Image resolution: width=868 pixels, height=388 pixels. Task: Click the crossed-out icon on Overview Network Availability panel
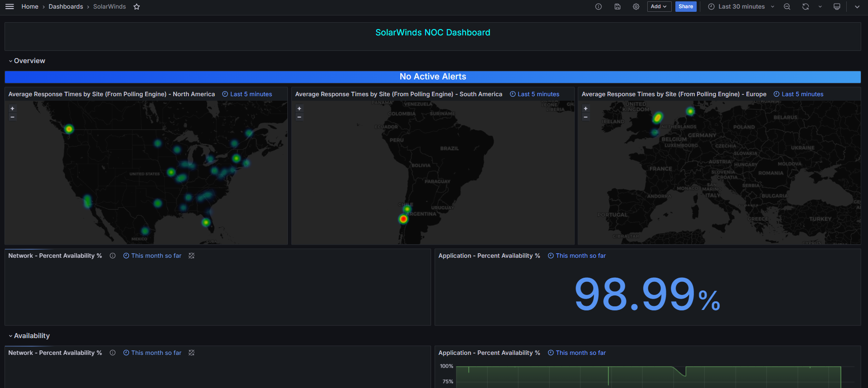(192, 256)
